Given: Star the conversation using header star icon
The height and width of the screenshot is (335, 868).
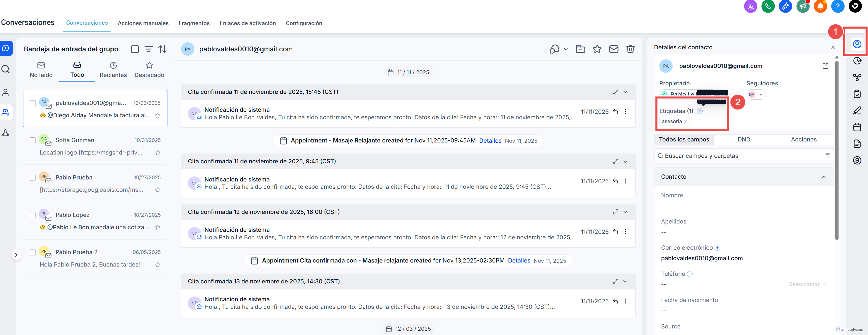Looking at the screenshot, I should (x=597, y=49).
